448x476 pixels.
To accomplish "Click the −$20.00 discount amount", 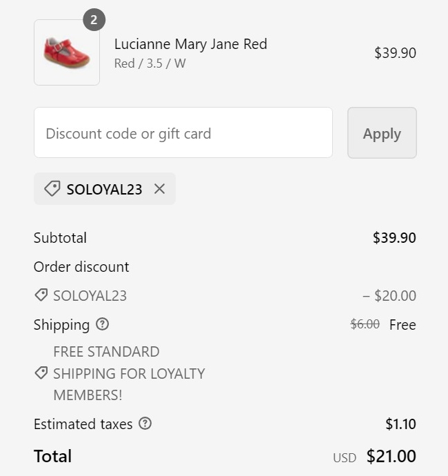I will (x=389, y=296).
